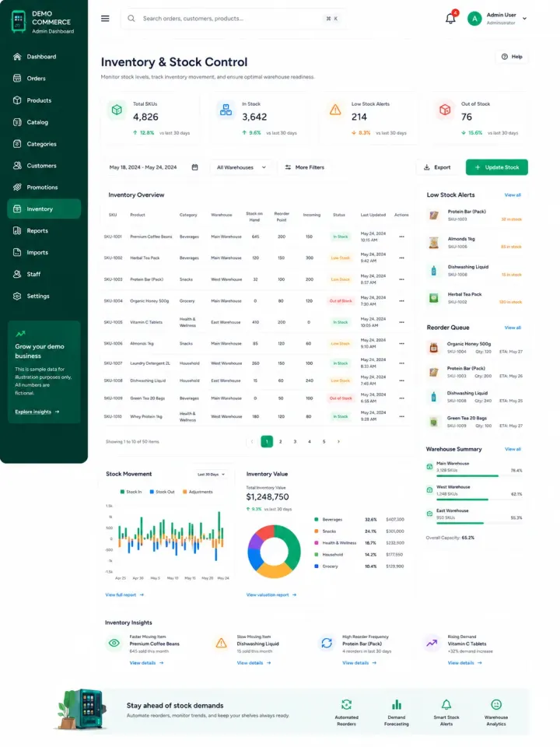Screen dimensions: 560x747
Task: Click the Rising Demand trend icon
Action: [432, 644]
